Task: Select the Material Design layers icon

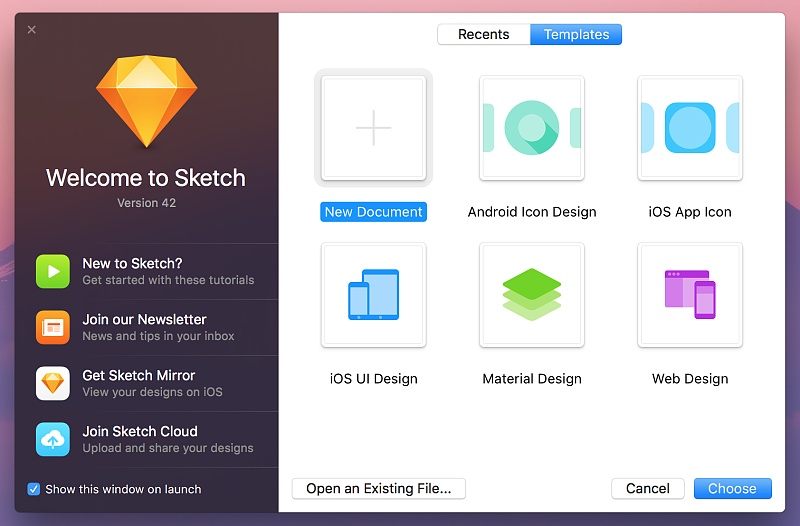Action: (532, 295)
